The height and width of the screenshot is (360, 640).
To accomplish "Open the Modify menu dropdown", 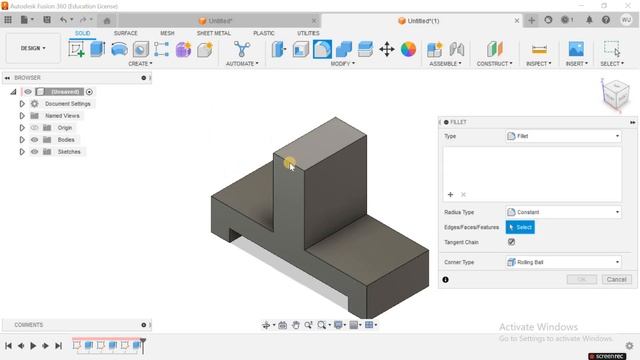I will pos(343,64).
